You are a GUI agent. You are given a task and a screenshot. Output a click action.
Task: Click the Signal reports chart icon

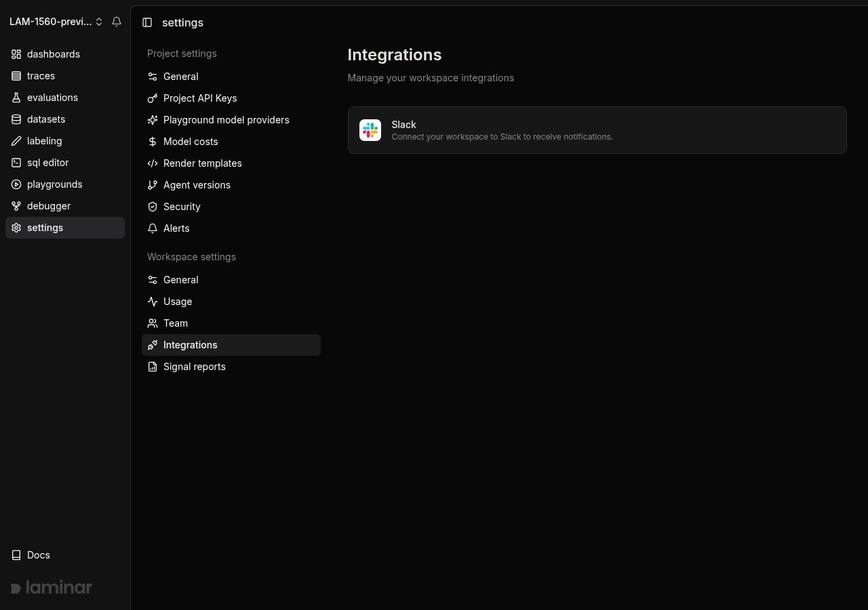(x=153, y=367)
